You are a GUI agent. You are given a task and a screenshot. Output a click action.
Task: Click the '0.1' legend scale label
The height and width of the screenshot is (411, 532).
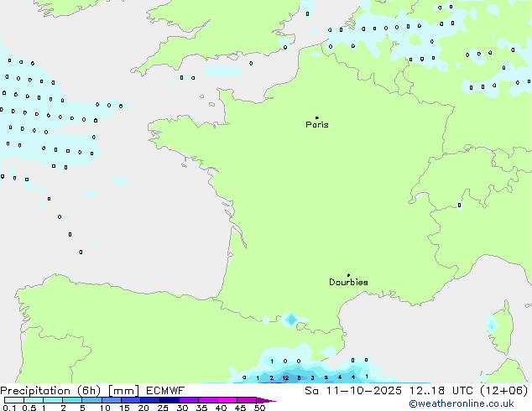coord(9,408)
